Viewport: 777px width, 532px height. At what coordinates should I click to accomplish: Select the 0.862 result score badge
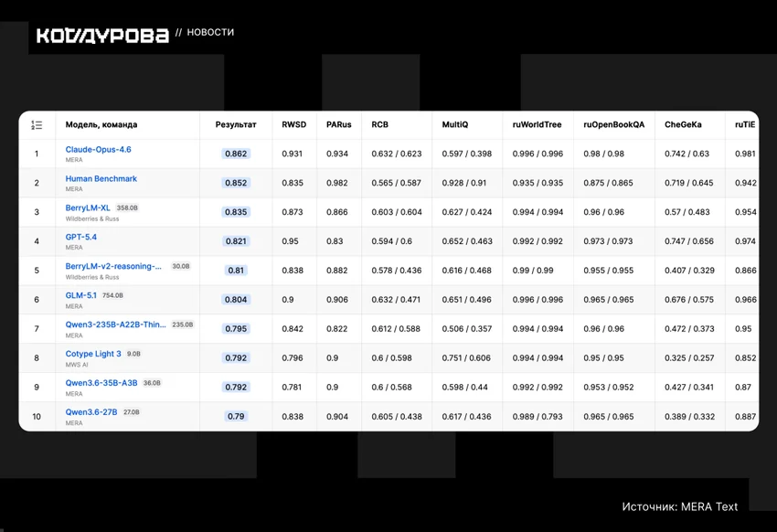236,154
